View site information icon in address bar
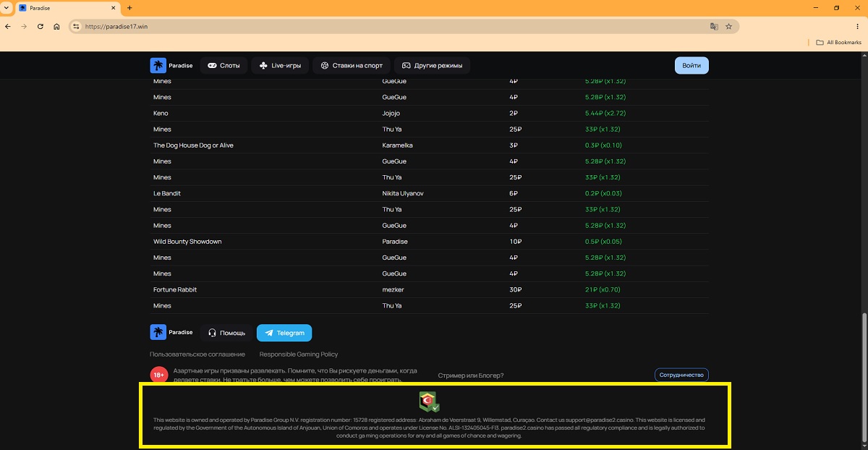 pos(76,26)
